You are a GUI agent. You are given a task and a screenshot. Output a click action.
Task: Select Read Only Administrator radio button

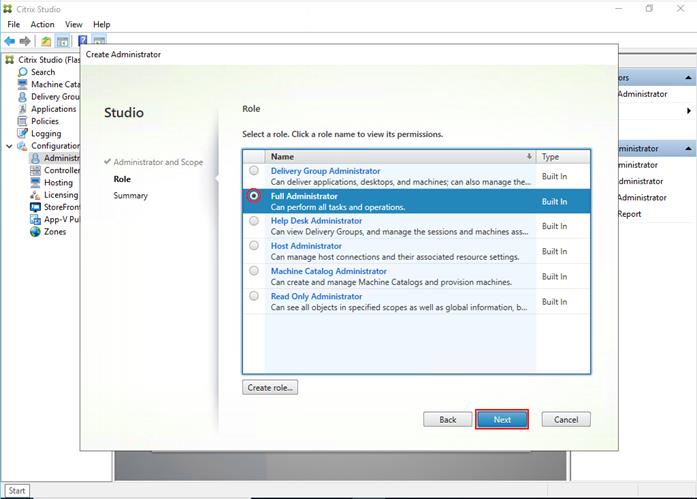[254, 295]
